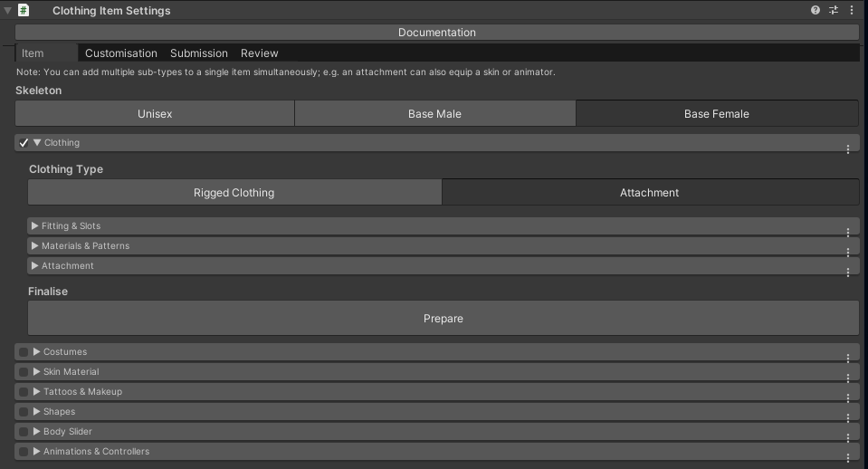The width and height of the screenshot is (868, 469).
Task: Collapse the Clothing Item Settings component
Action: click(x=8, y=11)
